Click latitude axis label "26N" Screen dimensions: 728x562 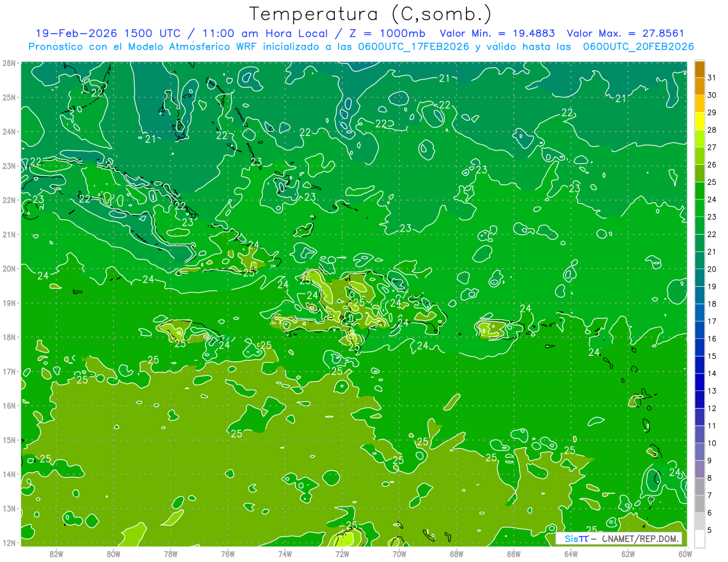click(x=9, y=63)
